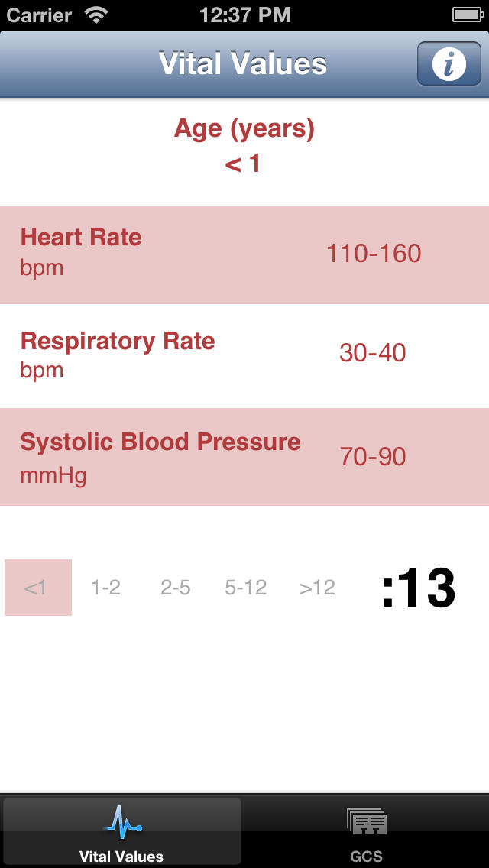Tap the Vital Values title bar text

point(243,63)
